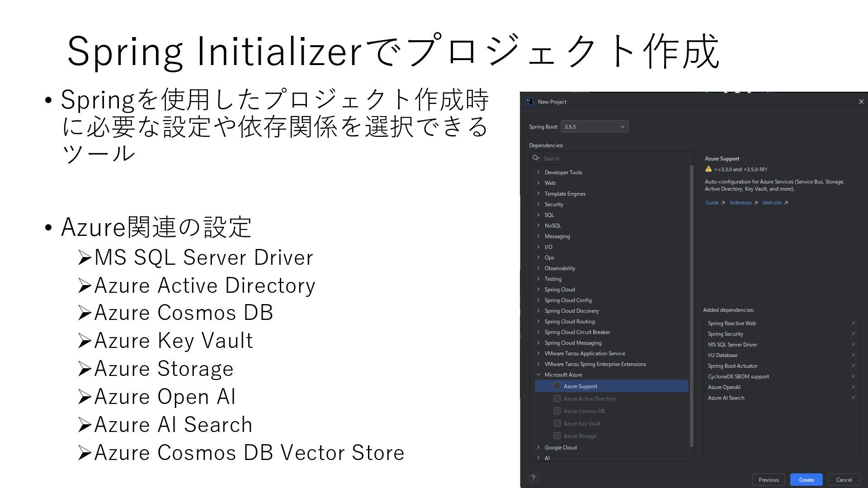Viewport: 868px width, 488px height.
Task: Expand VMware Tanzu Application Service category
Action: click(x=538, y=353)
